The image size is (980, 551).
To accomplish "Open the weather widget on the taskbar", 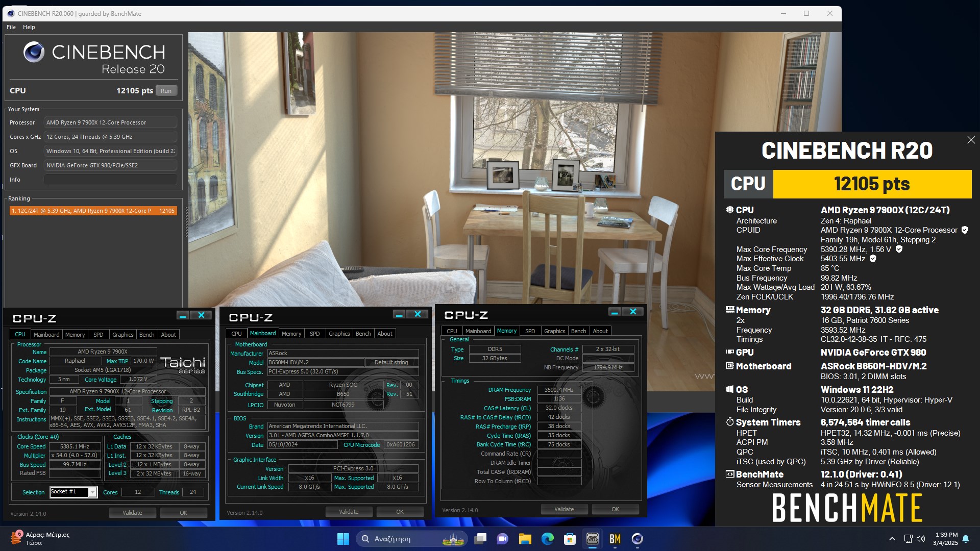I will (x=39, y=539).
